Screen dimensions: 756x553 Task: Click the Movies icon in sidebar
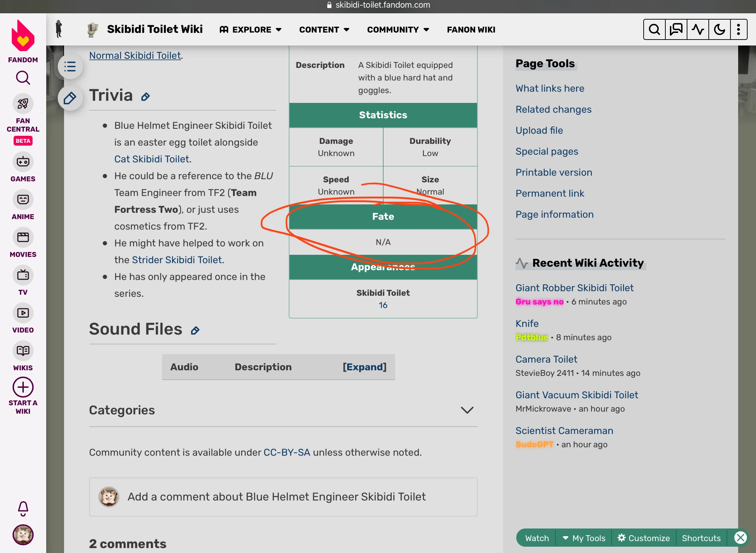click(23, 238)
